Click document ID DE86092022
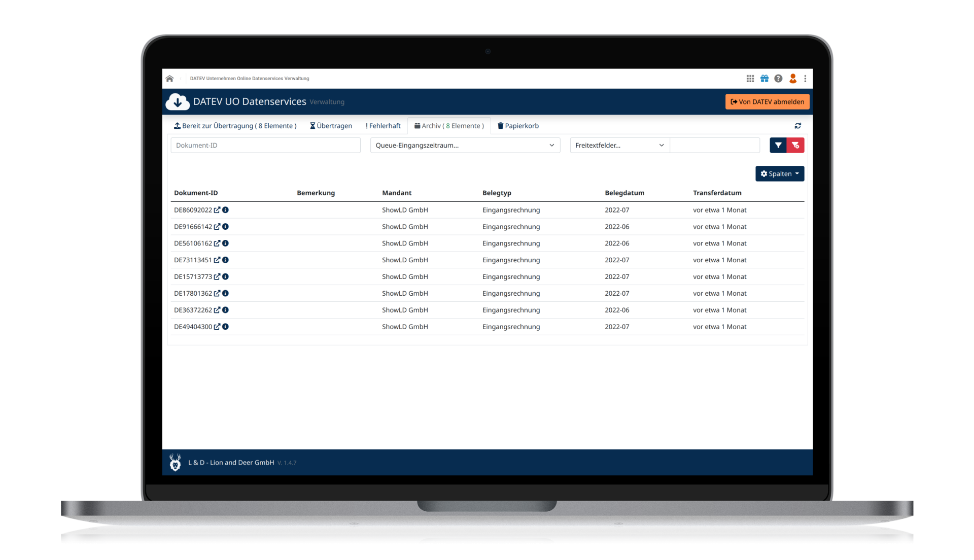Screen dimensions: 974x560 193,210
